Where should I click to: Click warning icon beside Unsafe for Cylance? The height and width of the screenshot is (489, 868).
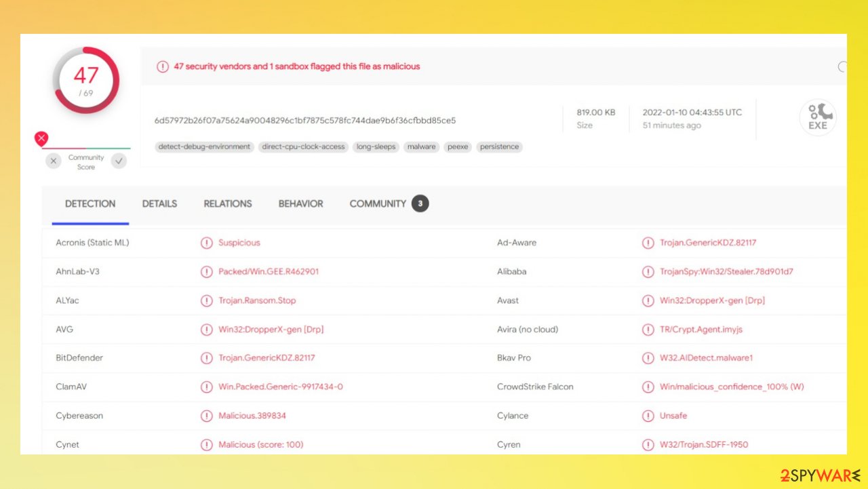[x=648, y=416]
